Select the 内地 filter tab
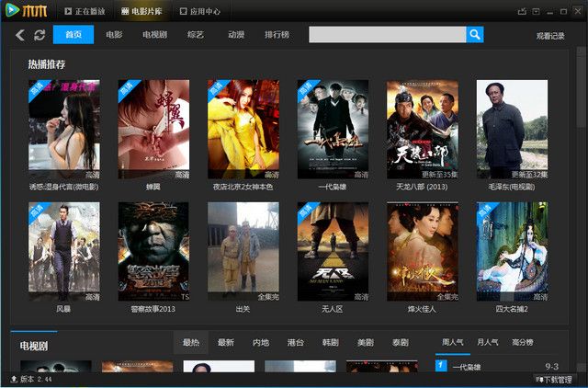The image size is (588, 388). tap(261, 342)
